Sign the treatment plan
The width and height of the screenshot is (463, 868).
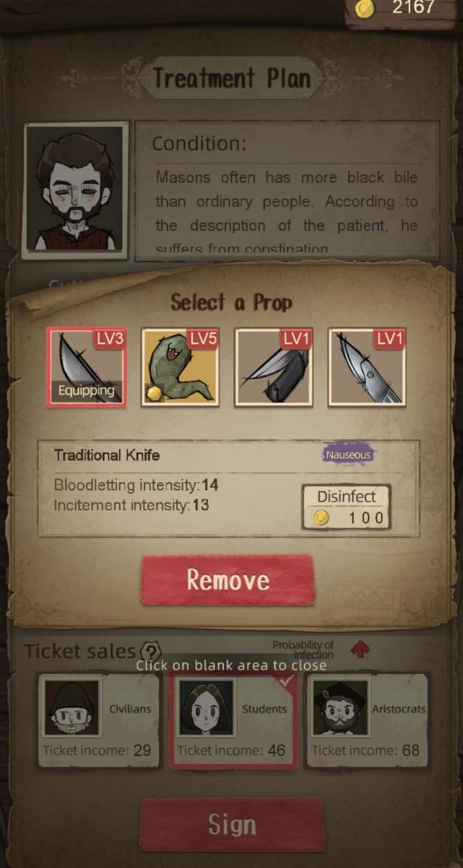231,824
